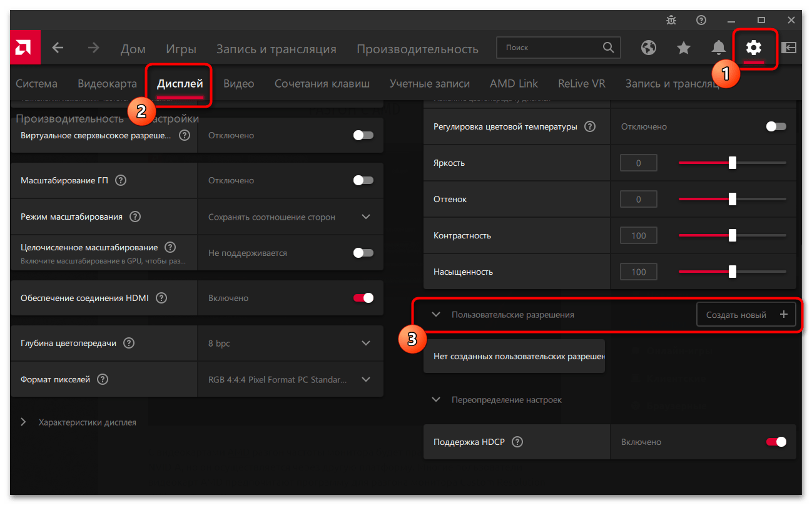Collapse Переопределение настроек section

(x=436, y=399)
